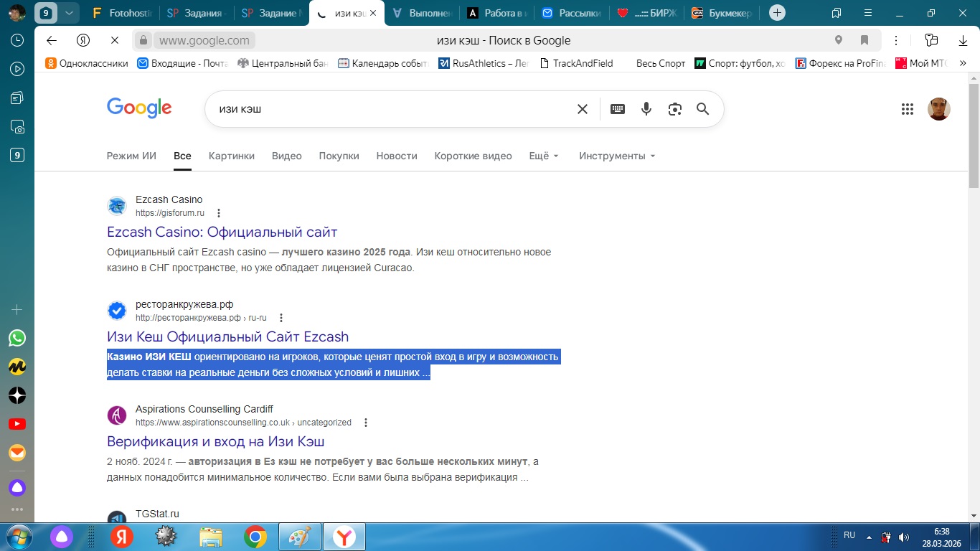Go back to the previous page
Screen dimensions: 980x551
point(51,40)
